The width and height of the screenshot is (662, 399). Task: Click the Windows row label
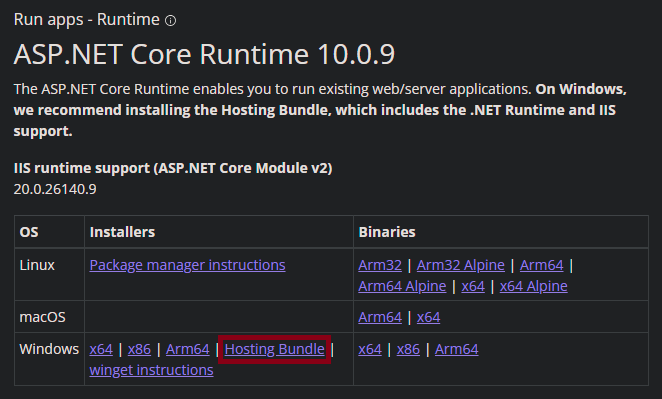tap(49, 349)
